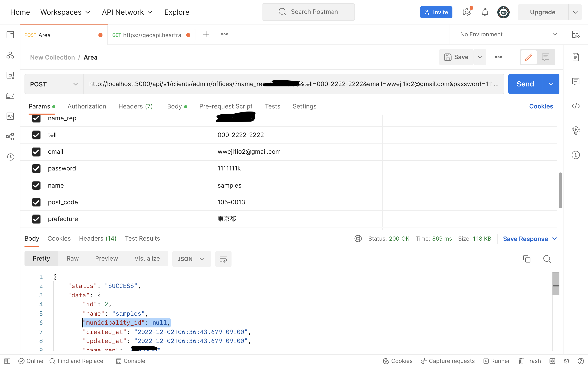Open the environment quick look icon
Viewport: 588px width, 367px height.
point(576,34)
